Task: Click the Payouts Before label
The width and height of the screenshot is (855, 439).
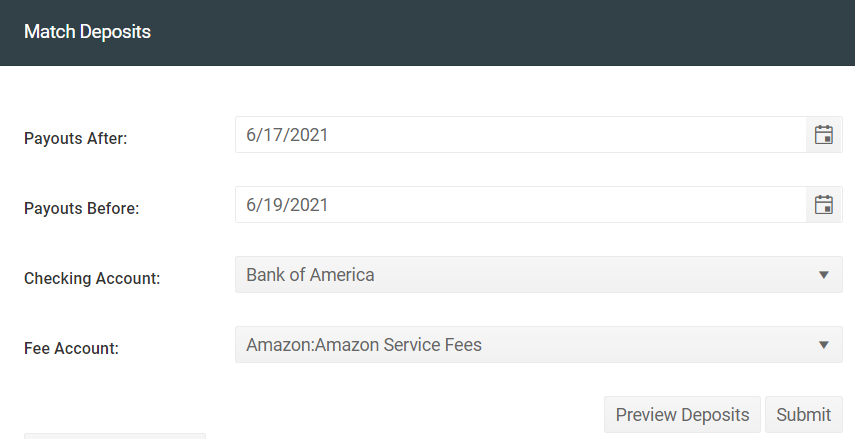Action: (x=82, y=208)
